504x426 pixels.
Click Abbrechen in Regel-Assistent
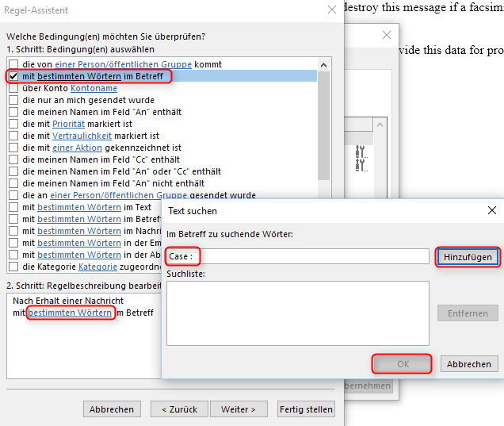[112, 409]
